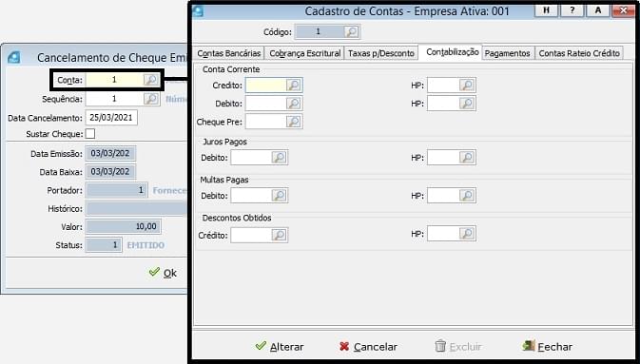The height and width of the screenshot is (364, 640).
Task: Open the Cobrança Escritural tab
Action: click(x=305, y=53)
